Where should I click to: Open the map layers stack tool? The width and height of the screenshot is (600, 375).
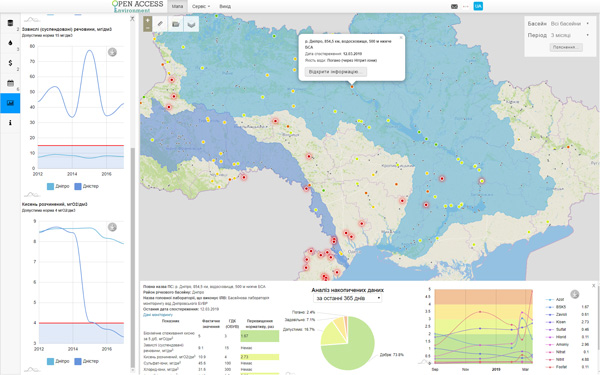pos(191,24)
